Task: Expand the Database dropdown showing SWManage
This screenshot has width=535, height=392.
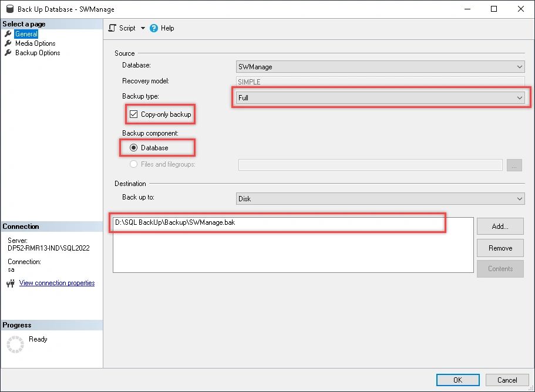Action: point(520,67)
